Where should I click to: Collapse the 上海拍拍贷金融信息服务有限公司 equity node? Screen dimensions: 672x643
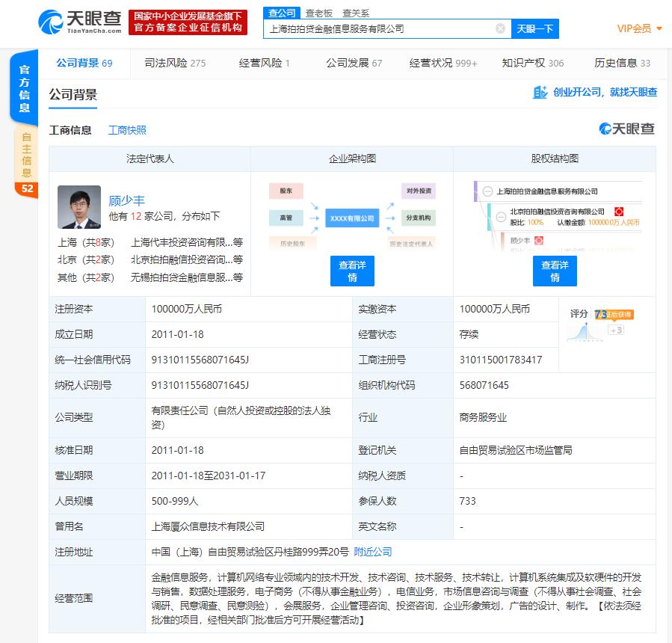click(x=487, y=191)
